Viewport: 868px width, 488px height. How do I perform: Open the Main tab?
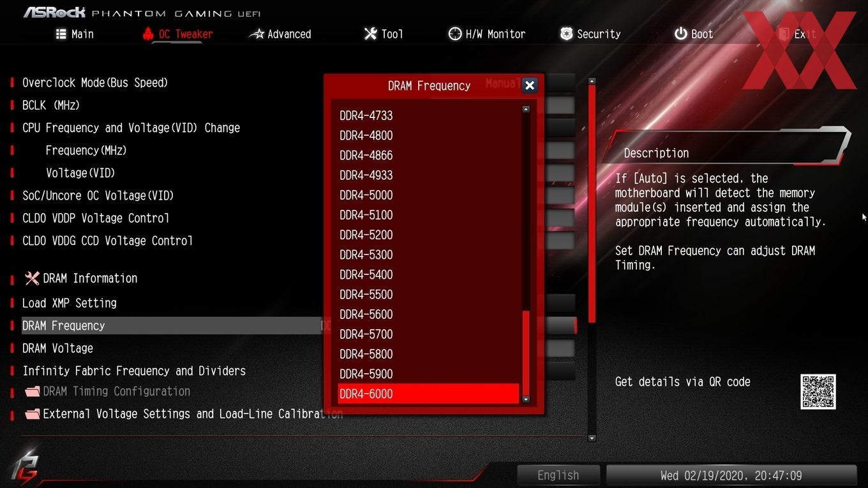75,34
